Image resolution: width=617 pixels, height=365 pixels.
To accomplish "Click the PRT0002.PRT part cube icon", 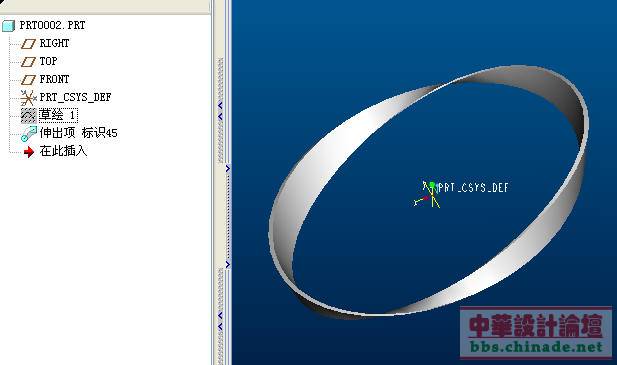I will point(8,26).
